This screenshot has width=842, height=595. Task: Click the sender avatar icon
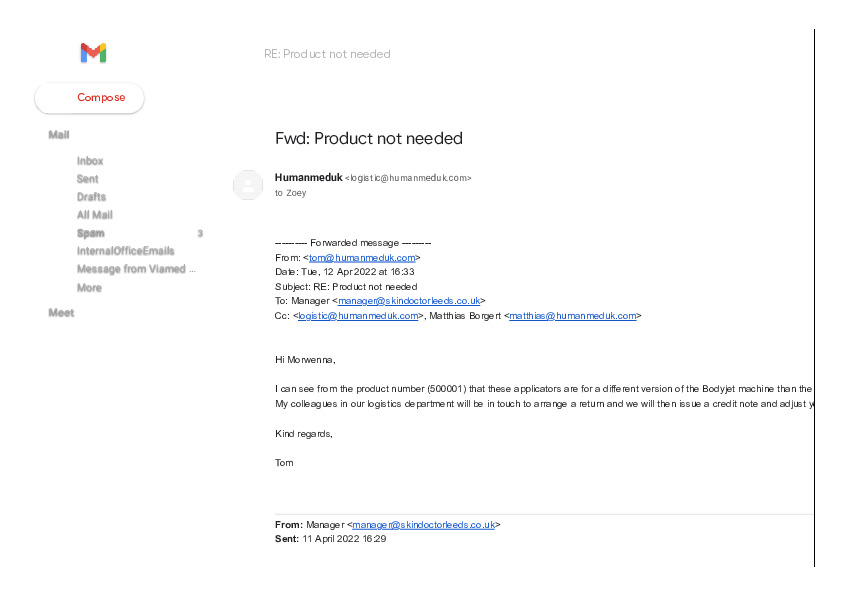pos(247,185)
